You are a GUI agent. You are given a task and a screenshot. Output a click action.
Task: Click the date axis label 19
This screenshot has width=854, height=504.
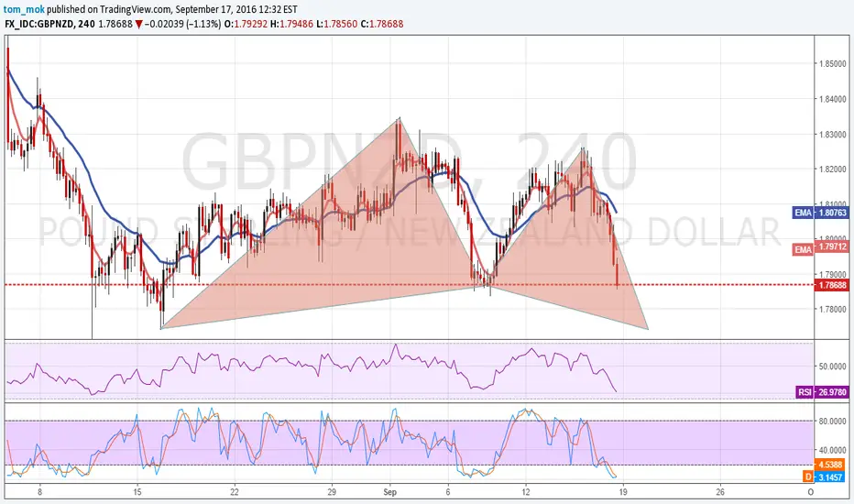(623, 492)
